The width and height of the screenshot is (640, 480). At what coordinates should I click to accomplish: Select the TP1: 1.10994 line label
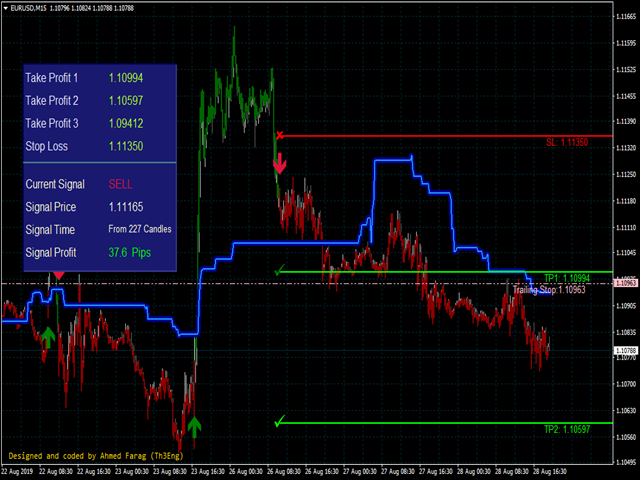point(567,278)
